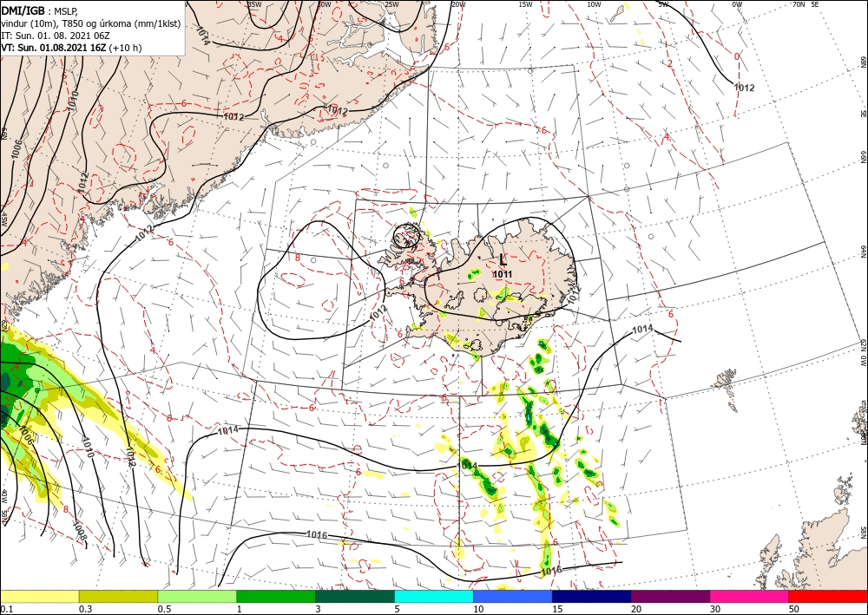Viewport: 868px width, 615px height.
Task: Click the red '2' T850 contour label
Action: [x=669, y=63]
